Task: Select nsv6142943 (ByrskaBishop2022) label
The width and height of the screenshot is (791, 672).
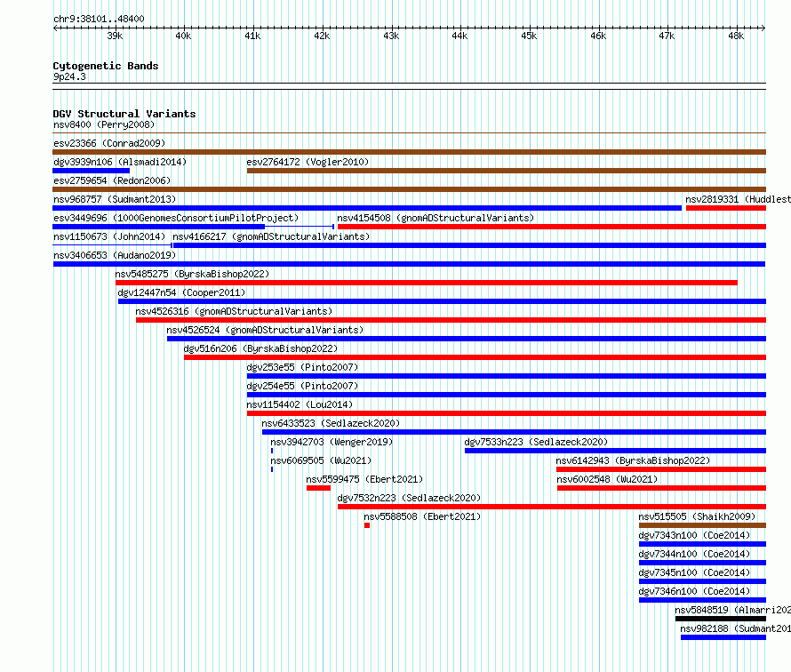Action: (x=633, y=460)
